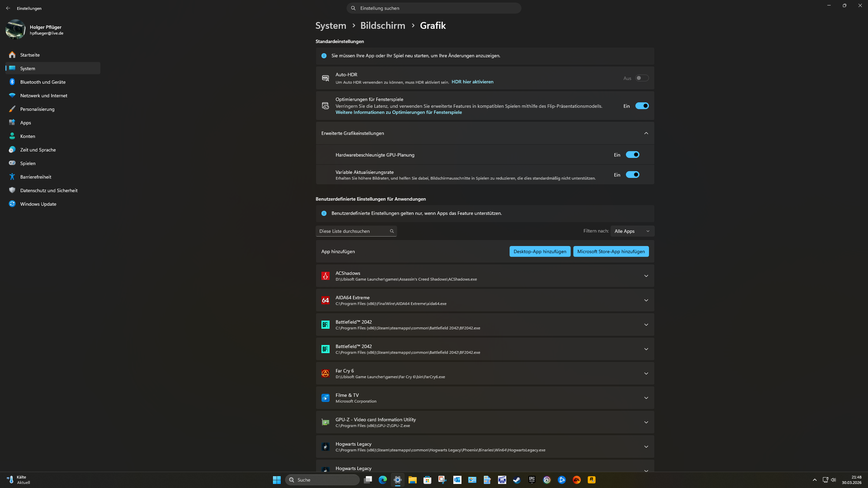Click the ACShadows Assassin's Creed icon
This screenshot has width=868, height=488.
click(x=325, y=276)
